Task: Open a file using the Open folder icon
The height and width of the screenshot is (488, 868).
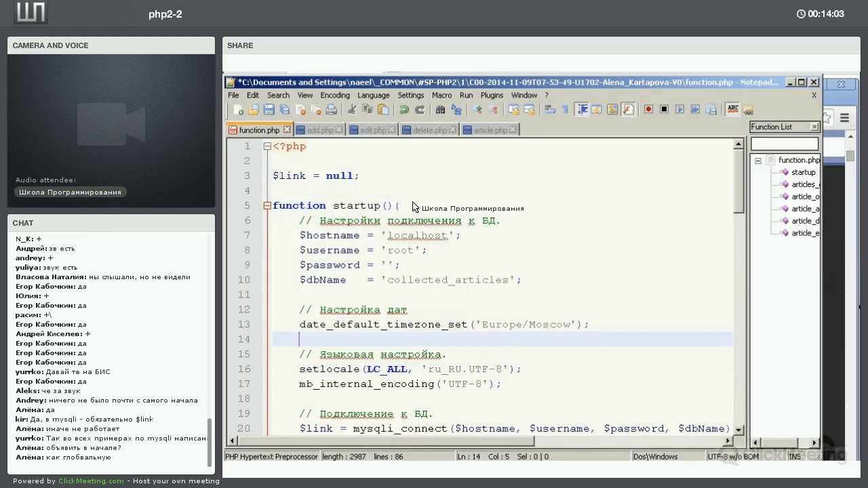Action: [254, 110]
